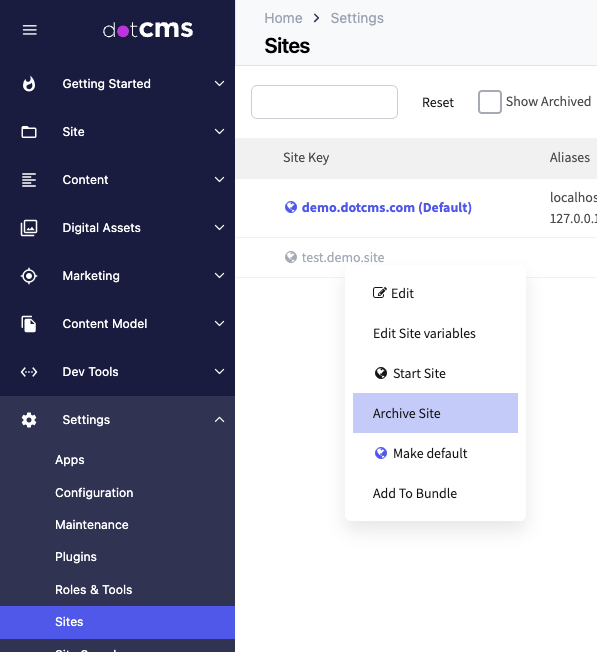Click the Getting Started flame icon
Viewport: 597px width, 652px height.
(x=29, y=84)
